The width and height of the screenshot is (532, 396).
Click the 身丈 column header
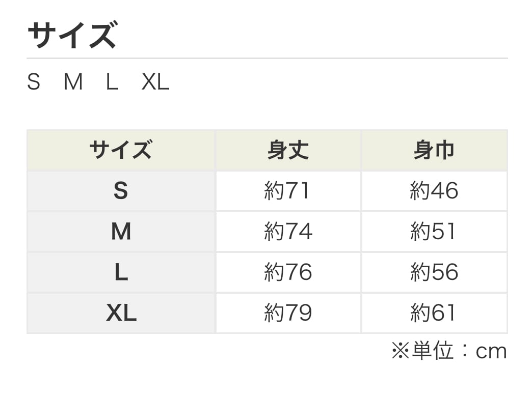[288, 151]
